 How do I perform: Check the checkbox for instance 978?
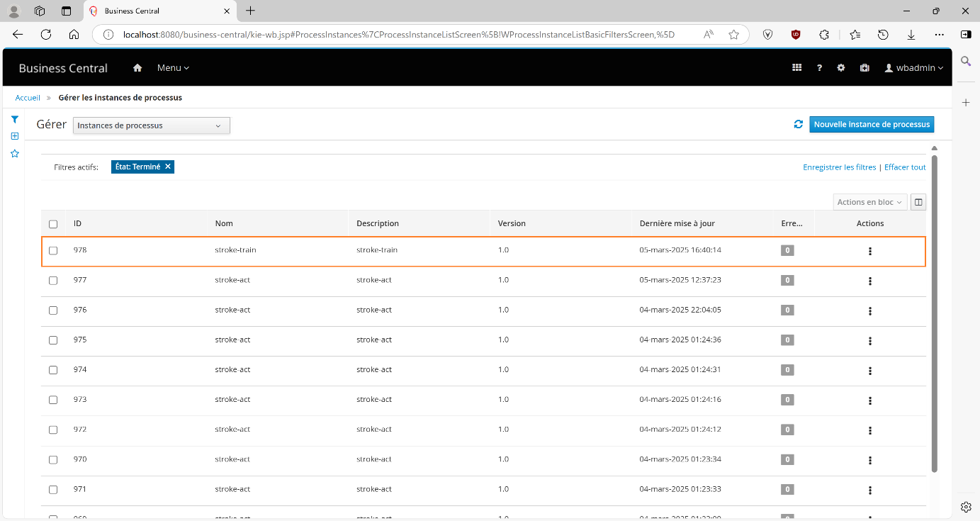53,250
